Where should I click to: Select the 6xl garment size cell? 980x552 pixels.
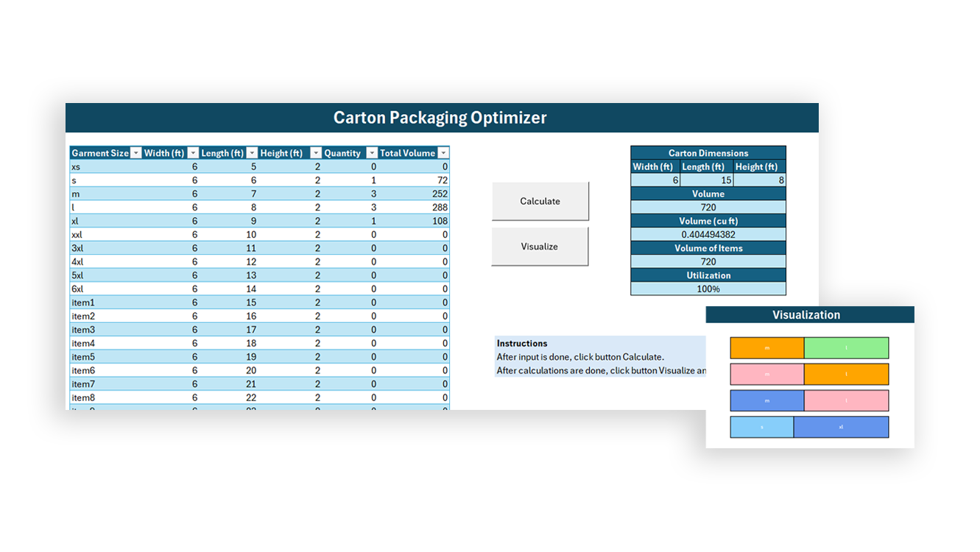click(106, 289)
